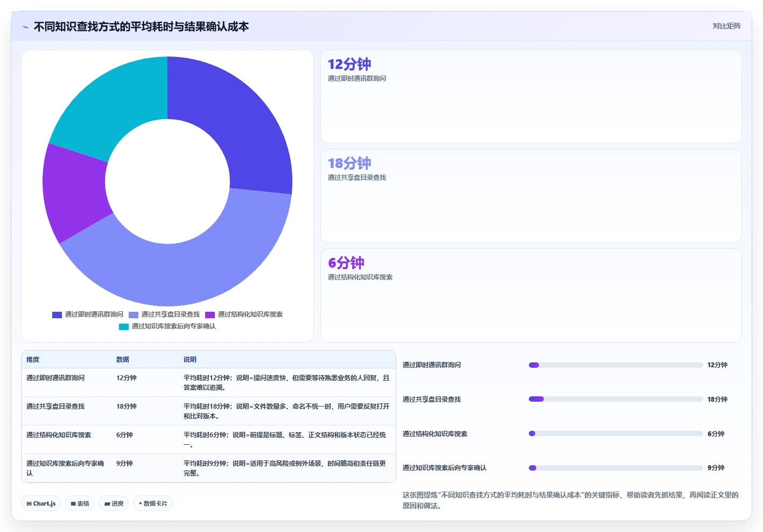
Task: Click description starting 平均耗时9分钟
Action: click(x=285, y=468)
